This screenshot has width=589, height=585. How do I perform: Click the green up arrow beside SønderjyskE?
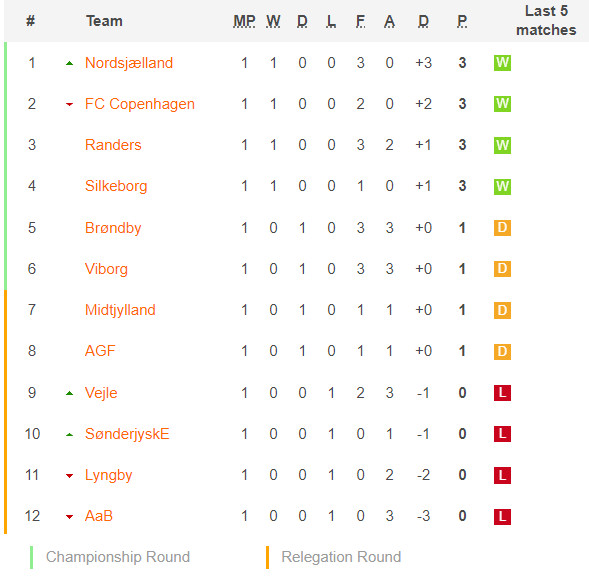click(69, 435)
